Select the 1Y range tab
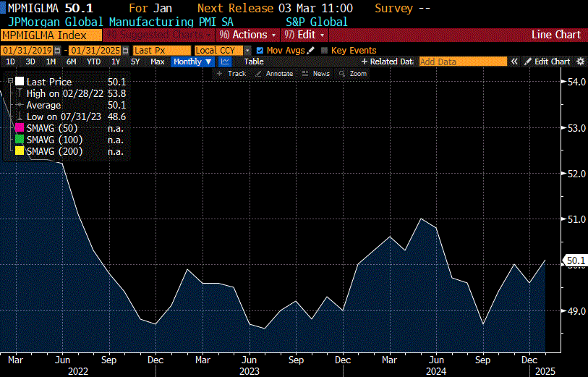This screenshot has height=377, width=588. coord(116,62)
